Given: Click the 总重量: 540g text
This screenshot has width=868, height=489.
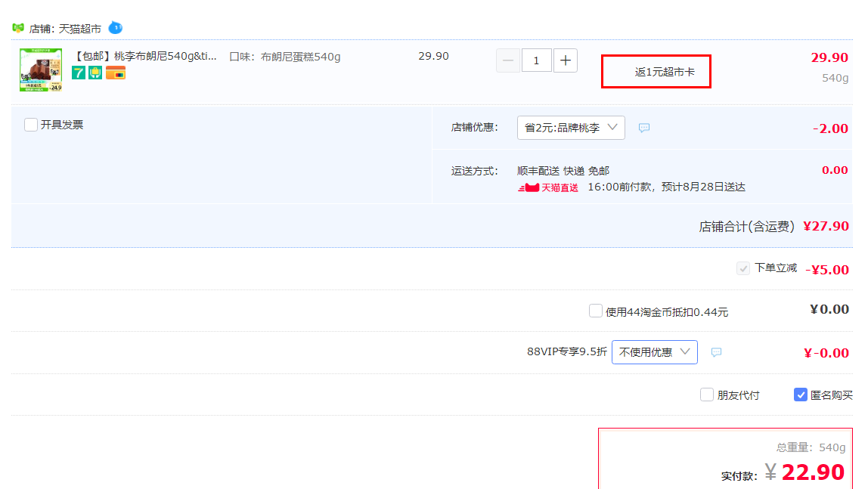Looking at the screenshot, I should (x=811, y=447).
